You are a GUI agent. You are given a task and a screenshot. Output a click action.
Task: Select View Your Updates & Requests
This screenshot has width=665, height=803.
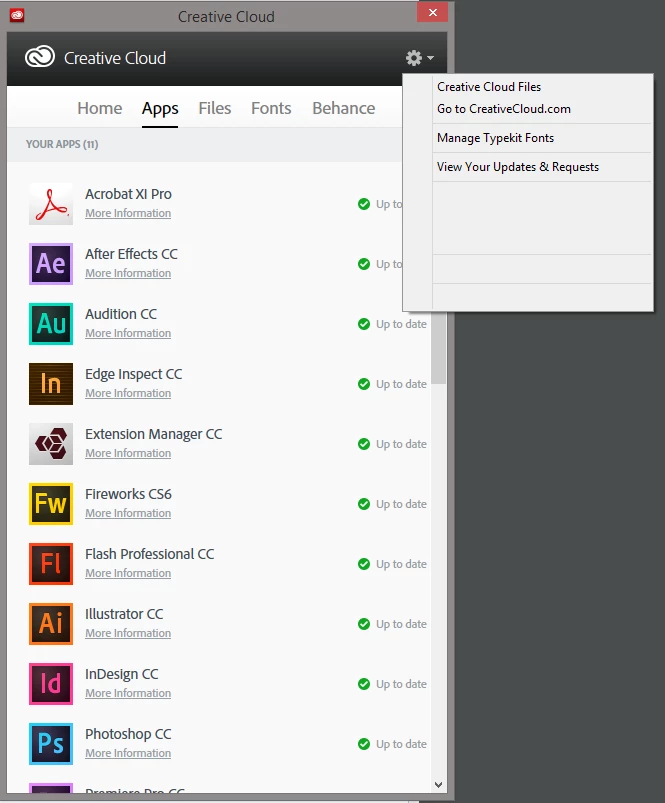518,167
